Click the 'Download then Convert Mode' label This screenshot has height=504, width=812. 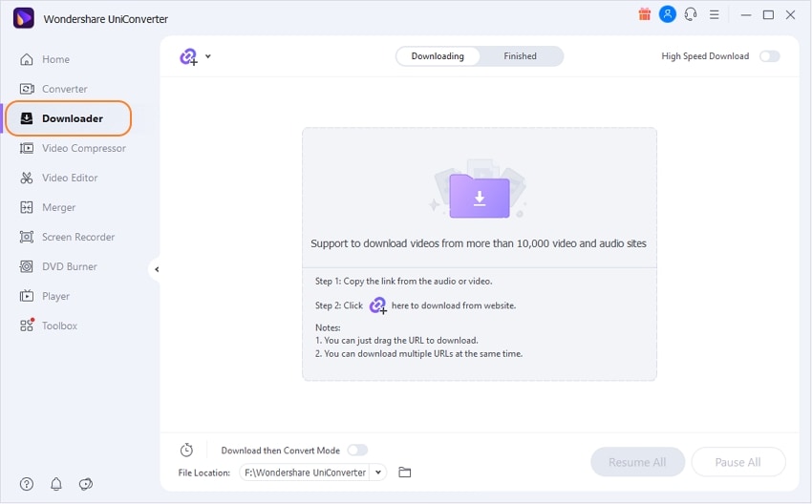click(x=280, y=451)
